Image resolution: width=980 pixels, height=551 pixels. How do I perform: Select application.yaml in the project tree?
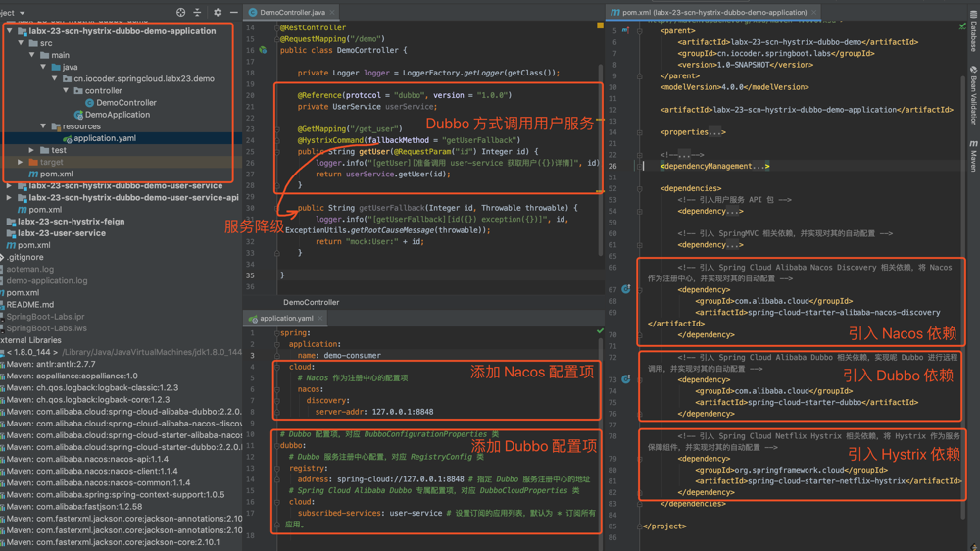(x=105, y=138)
